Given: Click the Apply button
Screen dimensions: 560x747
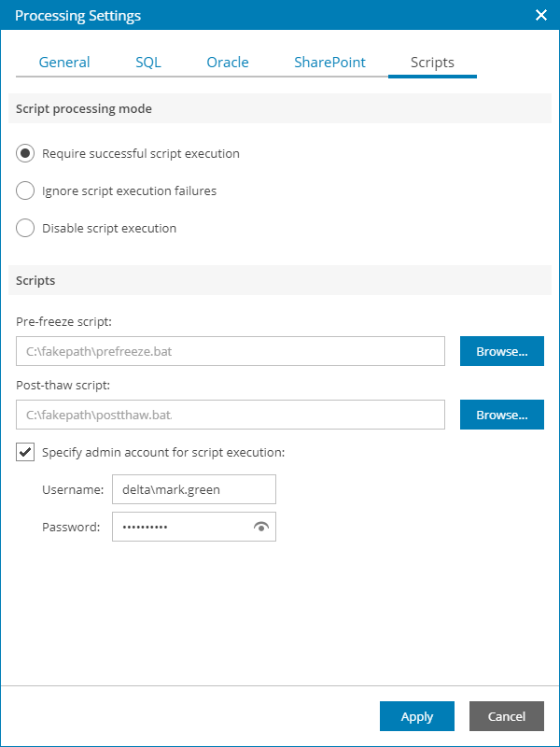Looking at the screenshot, I should pos(417,716).
